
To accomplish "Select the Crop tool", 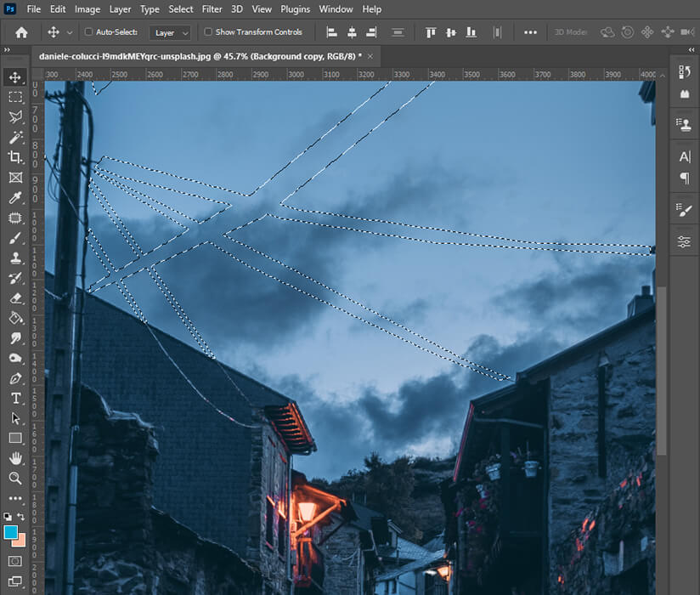I will pyautogui.click(x=15, y=157).
